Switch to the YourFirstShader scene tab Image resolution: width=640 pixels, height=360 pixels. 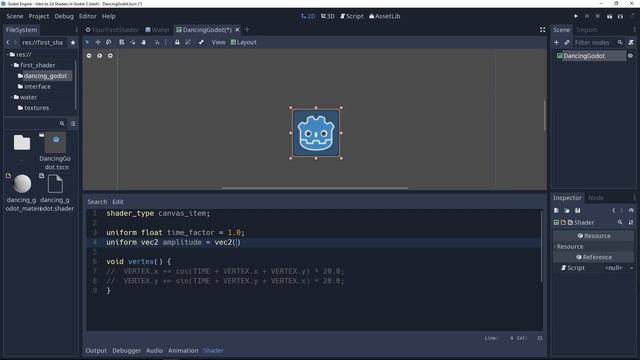tap(112, 30)
